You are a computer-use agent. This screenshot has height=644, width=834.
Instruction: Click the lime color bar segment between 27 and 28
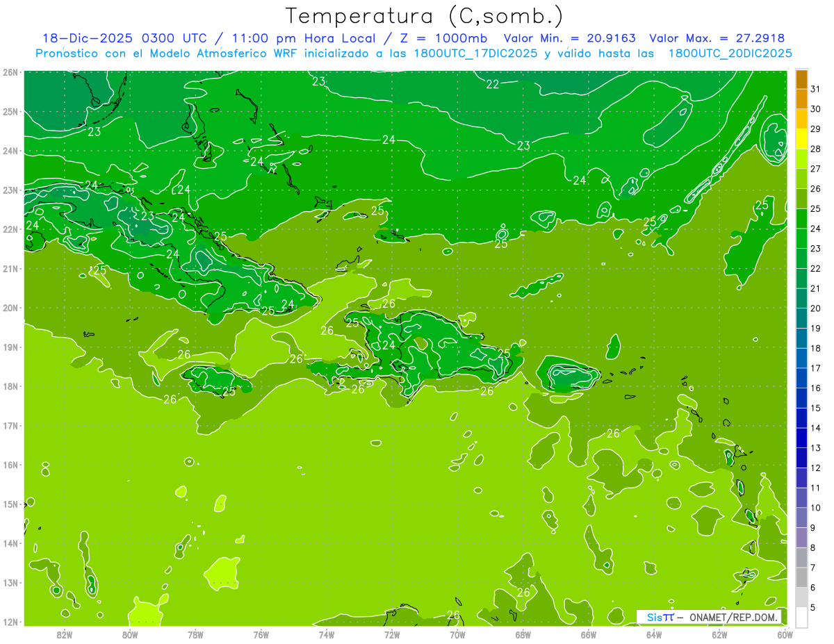click(801, 159)
